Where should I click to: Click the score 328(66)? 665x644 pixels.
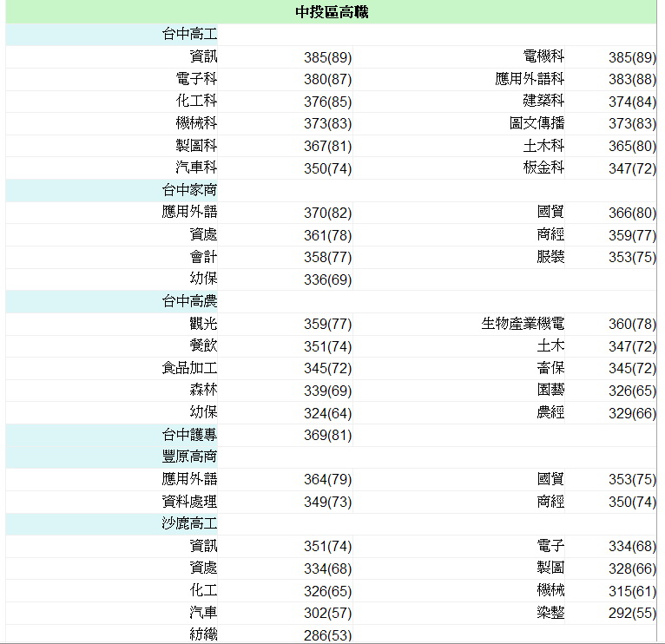pyautogui.click(x=632, y=568)
